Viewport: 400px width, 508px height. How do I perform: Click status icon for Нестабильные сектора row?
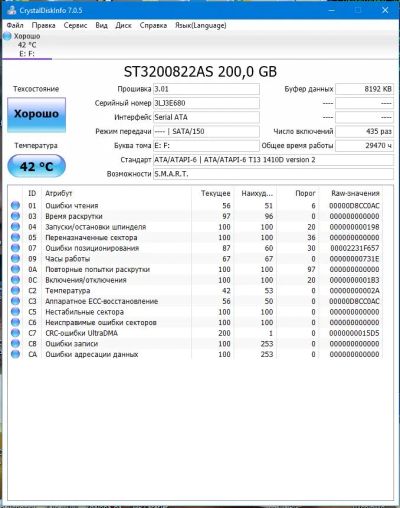coord(15,312)
